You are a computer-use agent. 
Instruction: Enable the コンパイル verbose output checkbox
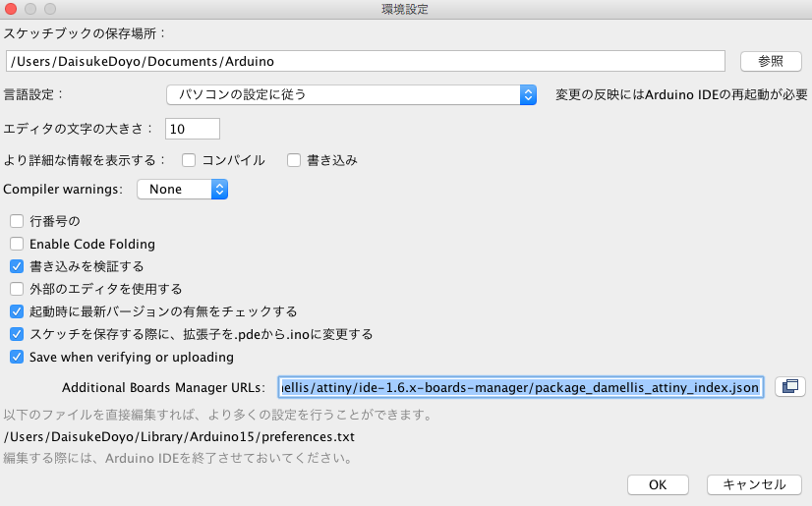(x=189, y=160)
